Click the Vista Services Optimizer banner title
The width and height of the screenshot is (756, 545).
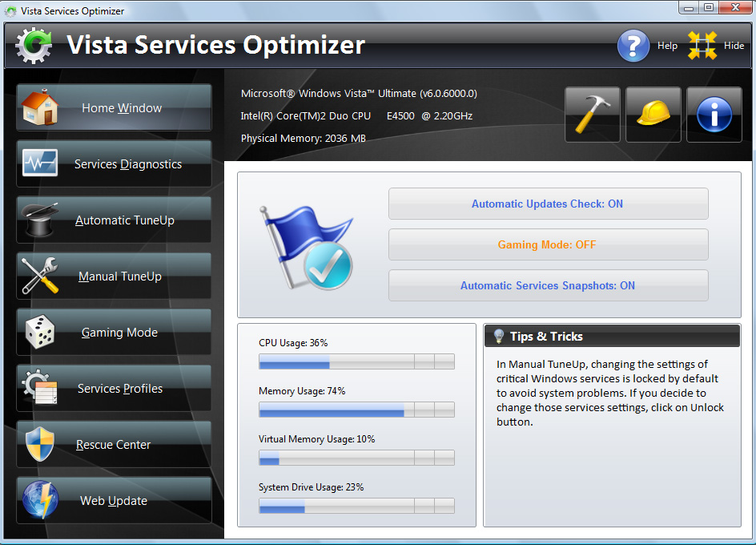click(x=215, y=46)
